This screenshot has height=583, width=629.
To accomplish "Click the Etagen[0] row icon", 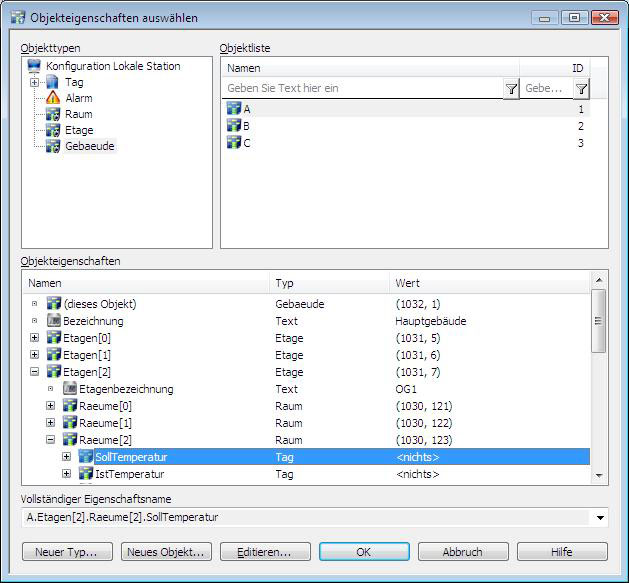I will click(54, 338).
